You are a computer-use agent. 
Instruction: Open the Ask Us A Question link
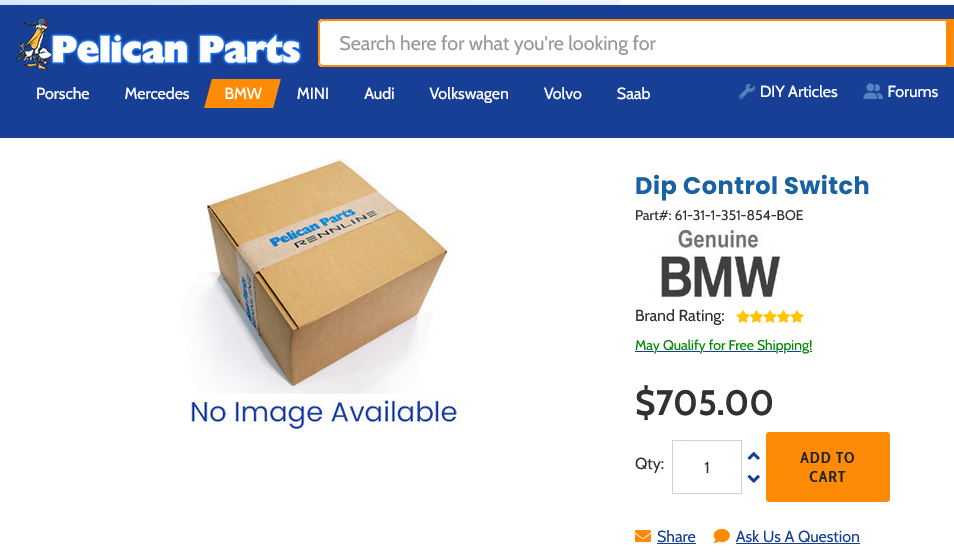coord(798,536)
